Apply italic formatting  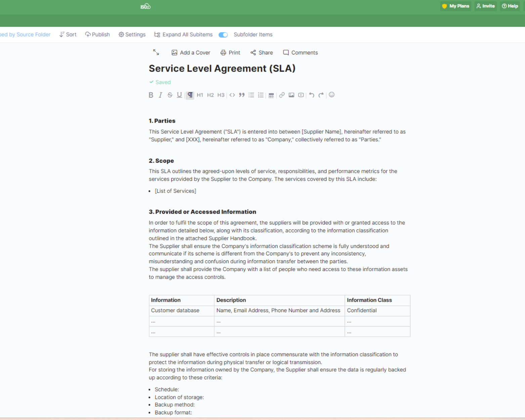coord(160,95)
